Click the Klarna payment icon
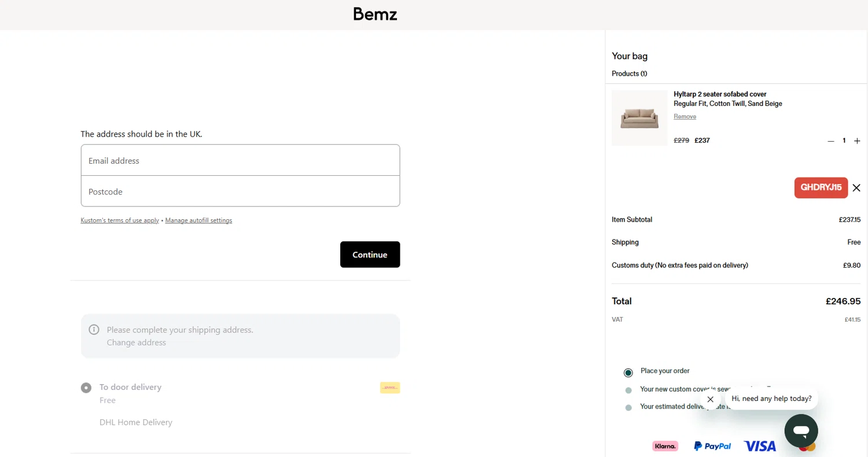The width and height of the screenshot is (868, 457). 665,446
